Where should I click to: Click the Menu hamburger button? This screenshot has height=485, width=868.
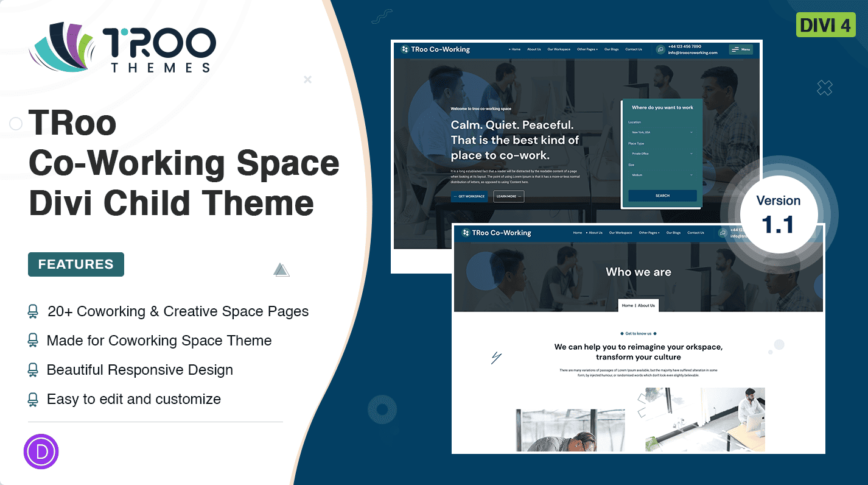[x=741, y=49]
